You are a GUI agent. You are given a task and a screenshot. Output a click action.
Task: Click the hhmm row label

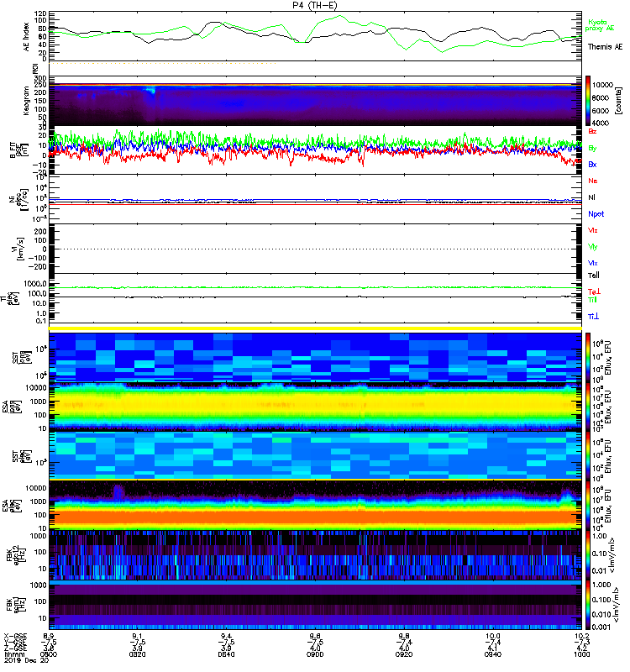(x=14, y=655)
